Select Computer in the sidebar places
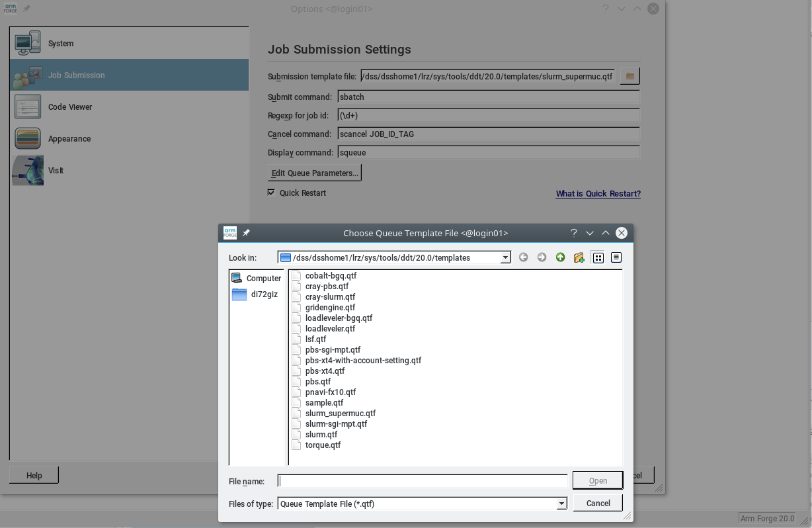Viewport: 812px width, 528px height. coord(257,279)
